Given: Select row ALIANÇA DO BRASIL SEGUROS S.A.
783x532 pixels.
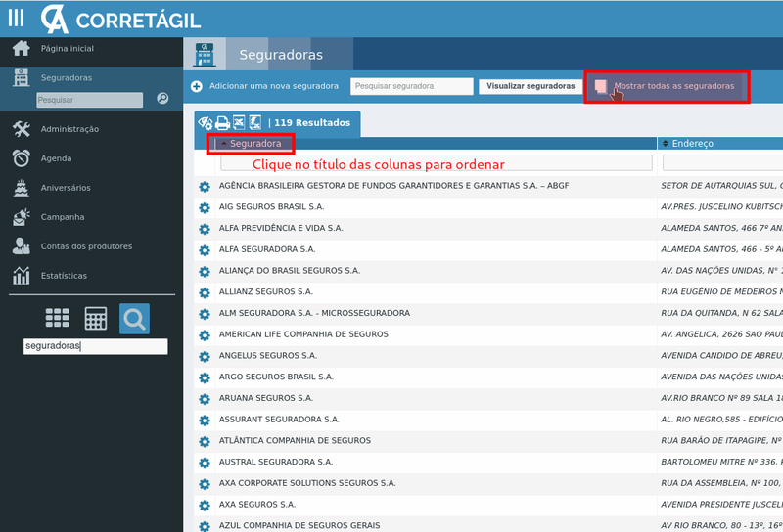Looking at the screenshot, I should [487, 272].
